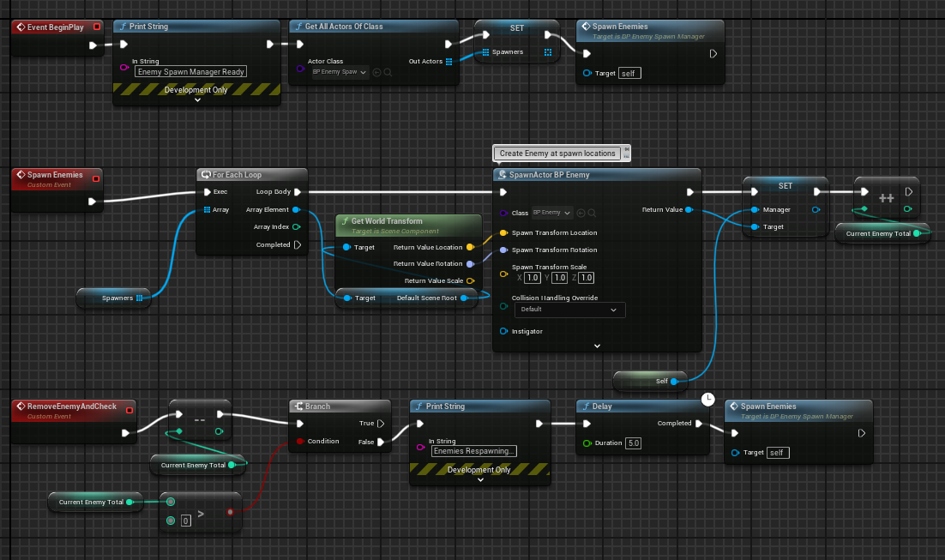This screenshot has width=945, height=560.
Task: Click first Print String exec input pin
Action: click(x=123, y=44)
